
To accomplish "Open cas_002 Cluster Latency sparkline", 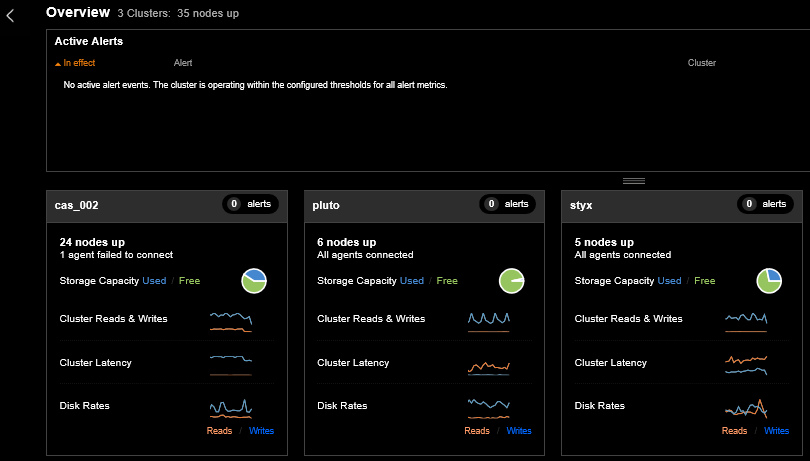I will (x=231, y=365).
